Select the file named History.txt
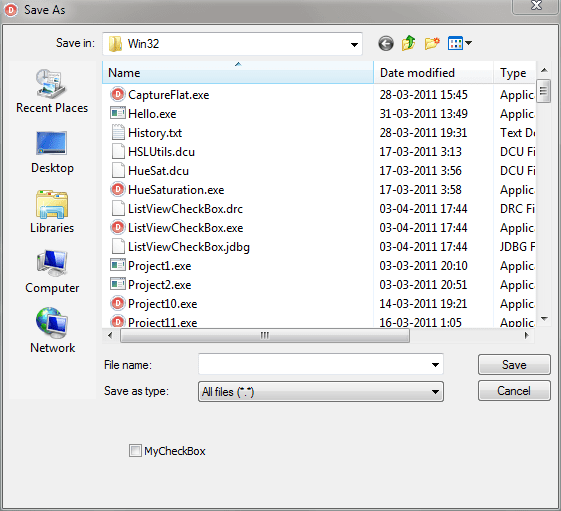Screen dimensions: 561x511 [x=155, y=133]
